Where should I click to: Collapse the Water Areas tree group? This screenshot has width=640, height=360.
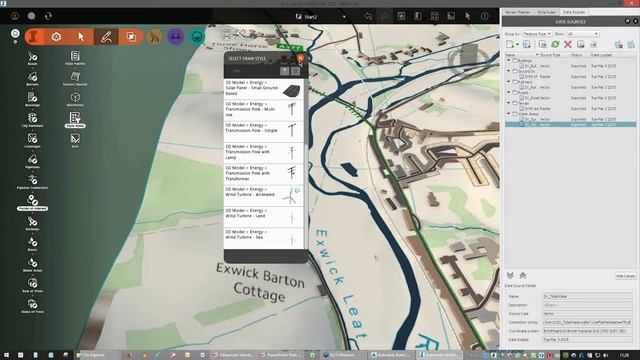point(509,114)
